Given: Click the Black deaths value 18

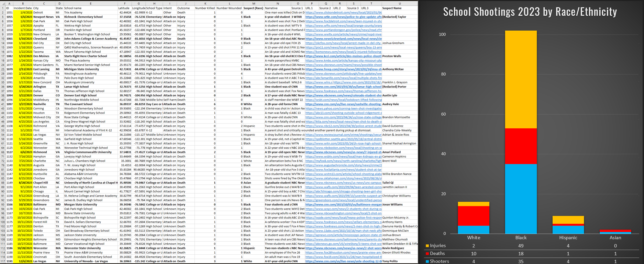Looking at the screenshot, I should click(x=521, y=254).
